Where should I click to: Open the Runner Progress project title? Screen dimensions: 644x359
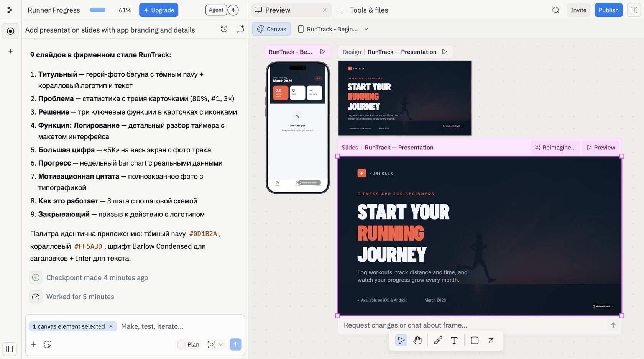(54, 10)
